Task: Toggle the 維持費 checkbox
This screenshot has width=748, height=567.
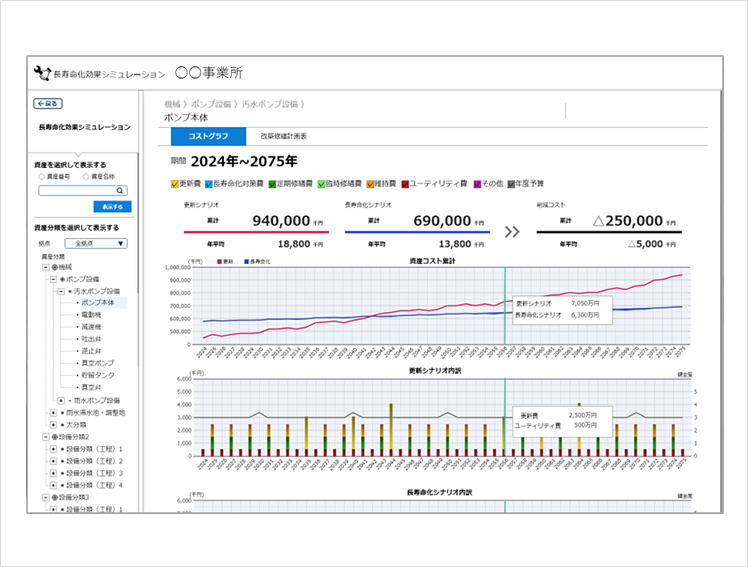Action: click(x=371, y=184)
